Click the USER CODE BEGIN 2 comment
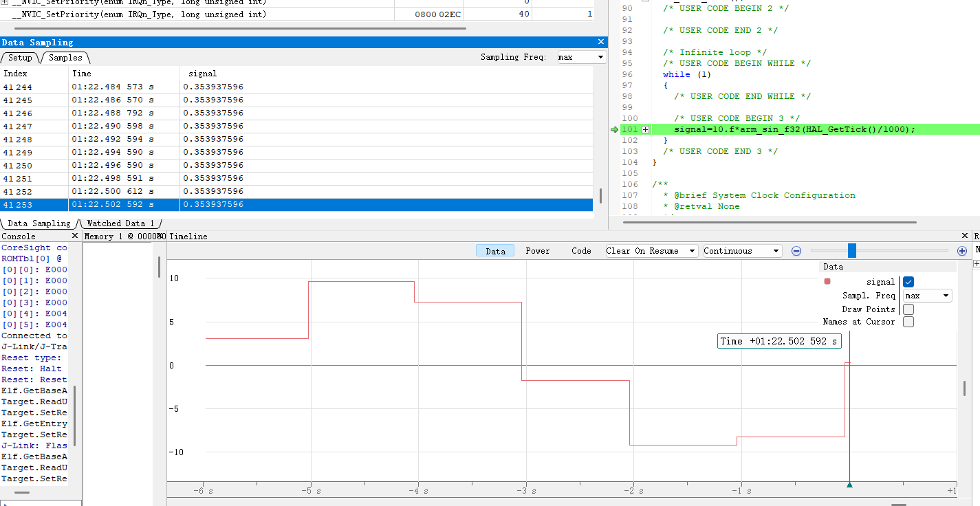Screen dimensions: 980x506 [x=726, y=8]
